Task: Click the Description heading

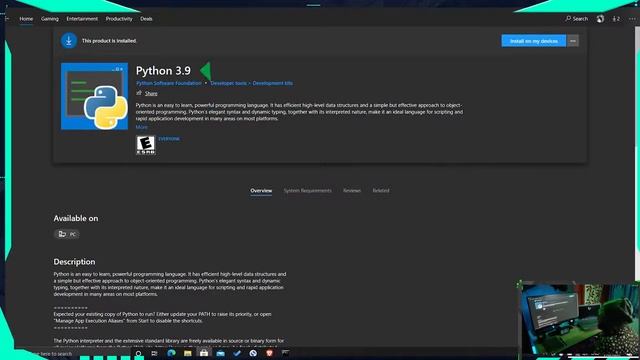Action: pyautogui.click(x=74, y=262)
